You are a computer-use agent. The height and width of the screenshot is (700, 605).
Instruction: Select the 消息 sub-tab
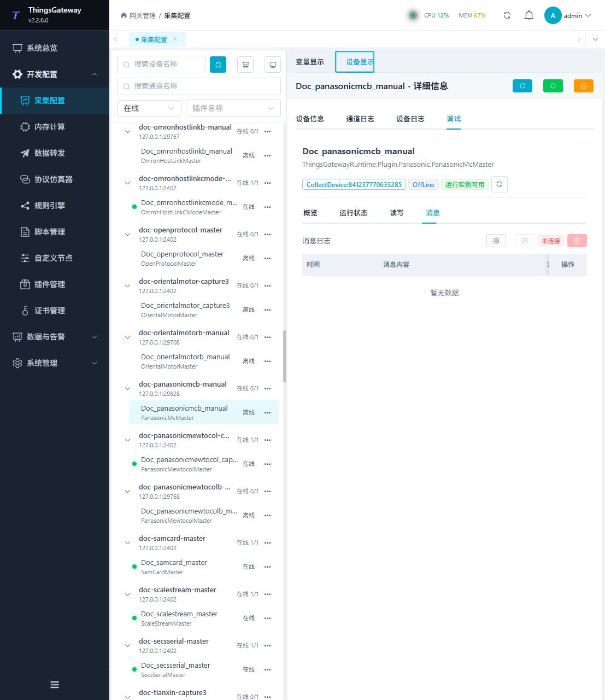(433, 213)
